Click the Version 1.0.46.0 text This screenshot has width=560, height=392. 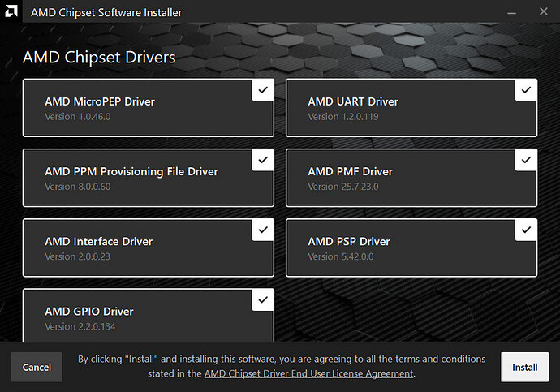point(77,117)
